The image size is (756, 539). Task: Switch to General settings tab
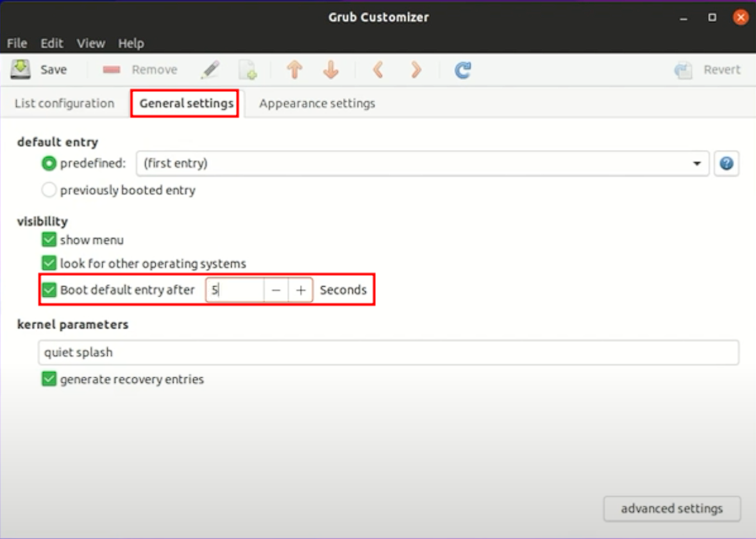186,103
